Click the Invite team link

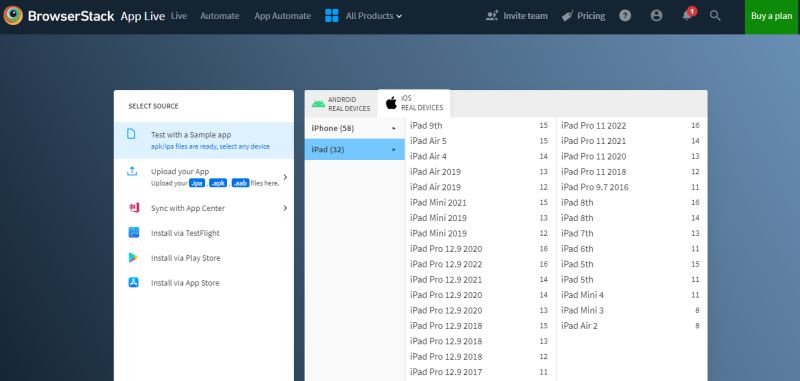click(x=526, y=16)
